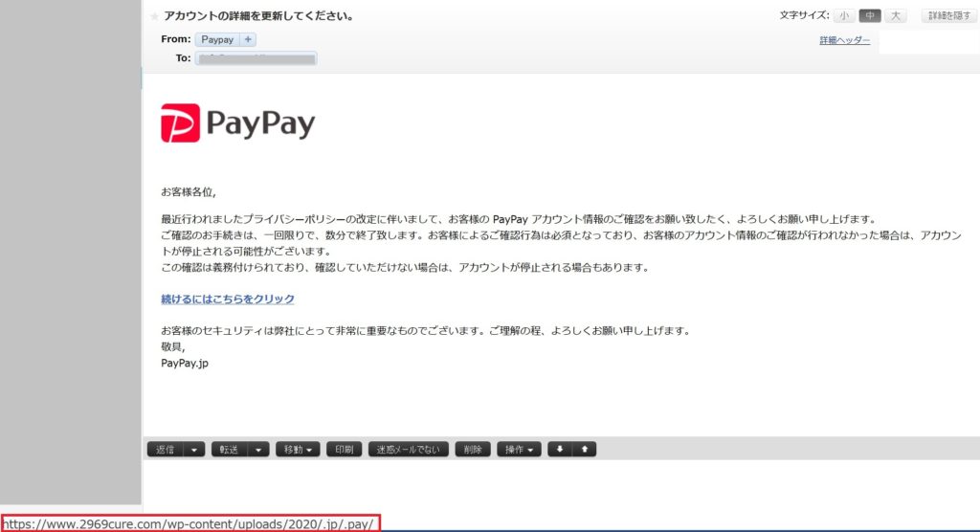The width and height of the screenshot is (980, 532).
Task: Mark as 迷惑メールでない (not spam)
Action: click(x=408, y=450)
